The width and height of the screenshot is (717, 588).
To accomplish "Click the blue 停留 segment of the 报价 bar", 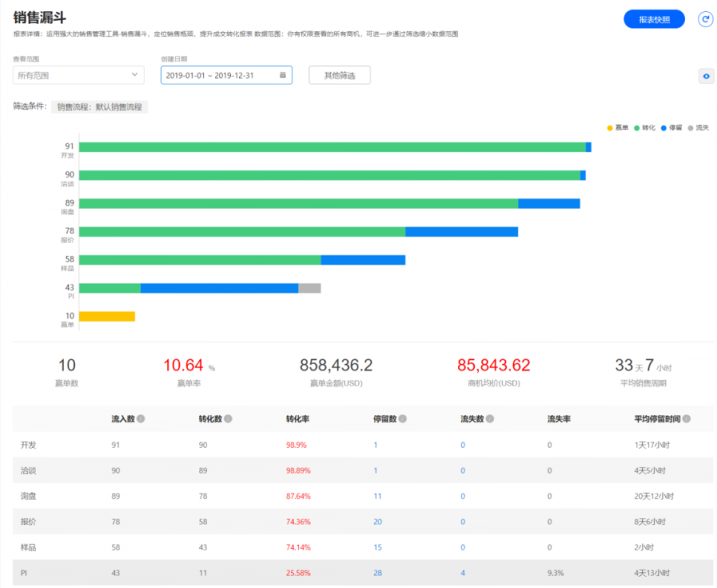I will coord(461,232).
